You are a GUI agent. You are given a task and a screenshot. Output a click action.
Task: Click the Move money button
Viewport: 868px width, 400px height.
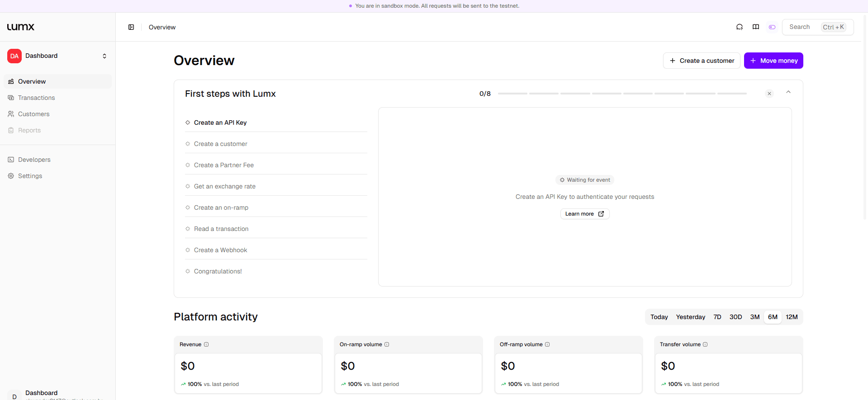click(x=773, y=61)
